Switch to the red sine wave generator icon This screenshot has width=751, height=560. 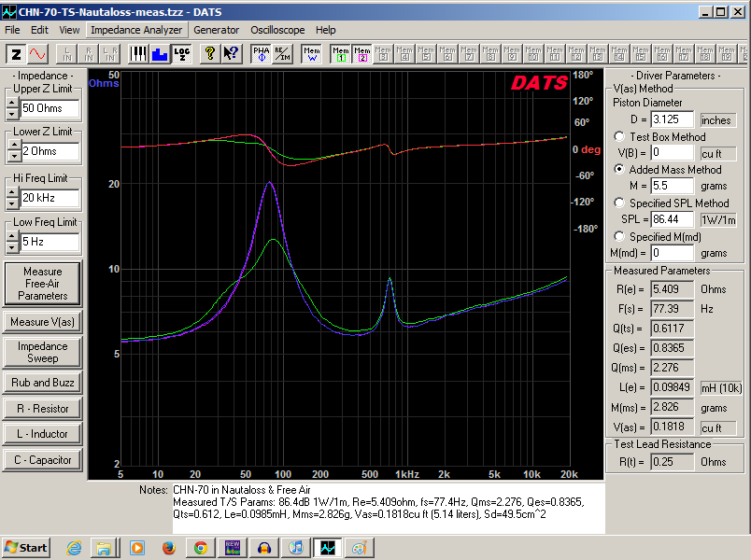[37, 54]
